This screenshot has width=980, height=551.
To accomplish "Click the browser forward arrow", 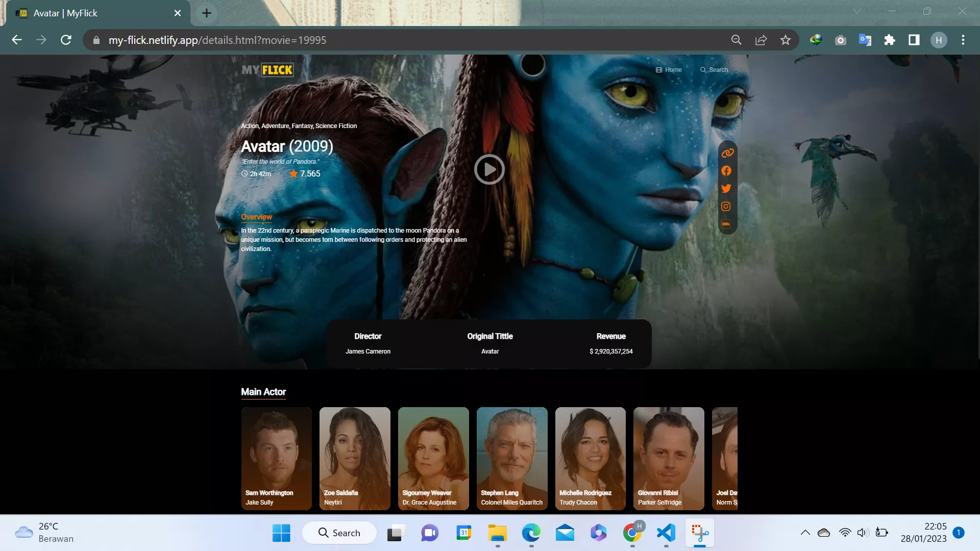I will [x=41, y=40].
